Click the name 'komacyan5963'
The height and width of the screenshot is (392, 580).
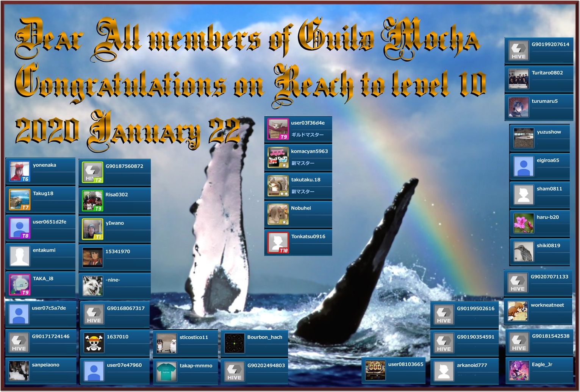(309, 151)
